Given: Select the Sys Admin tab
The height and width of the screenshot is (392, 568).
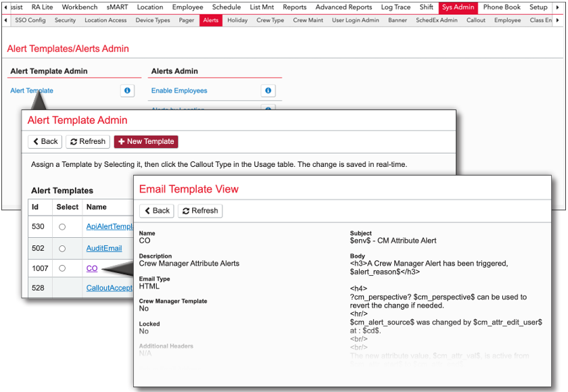Looking at the screenshot, I should 458,7.
